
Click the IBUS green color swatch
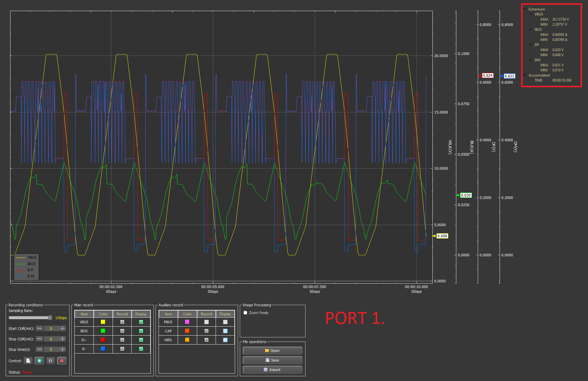(x=103, y=331)
